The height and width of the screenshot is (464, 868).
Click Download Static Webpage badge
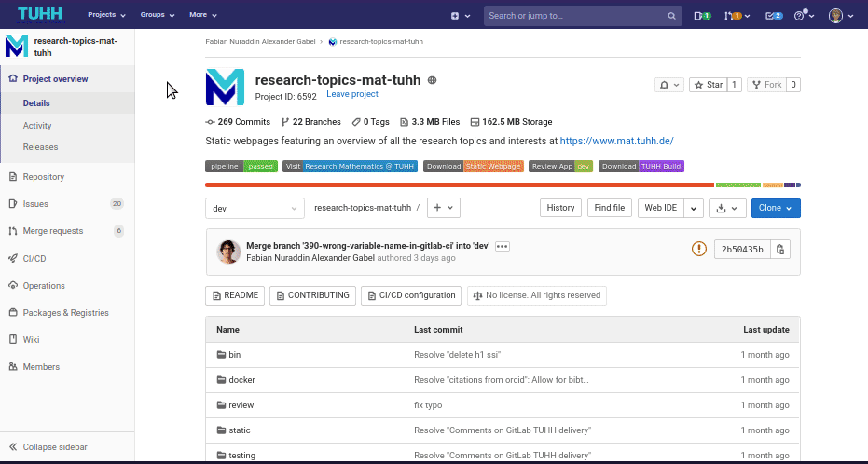(474, 167)
